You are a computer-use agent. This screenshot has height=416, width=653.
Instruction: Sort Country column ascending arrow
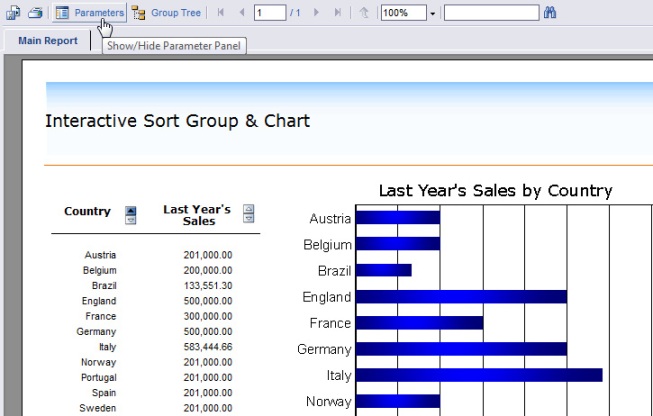[x=131, y=211]
